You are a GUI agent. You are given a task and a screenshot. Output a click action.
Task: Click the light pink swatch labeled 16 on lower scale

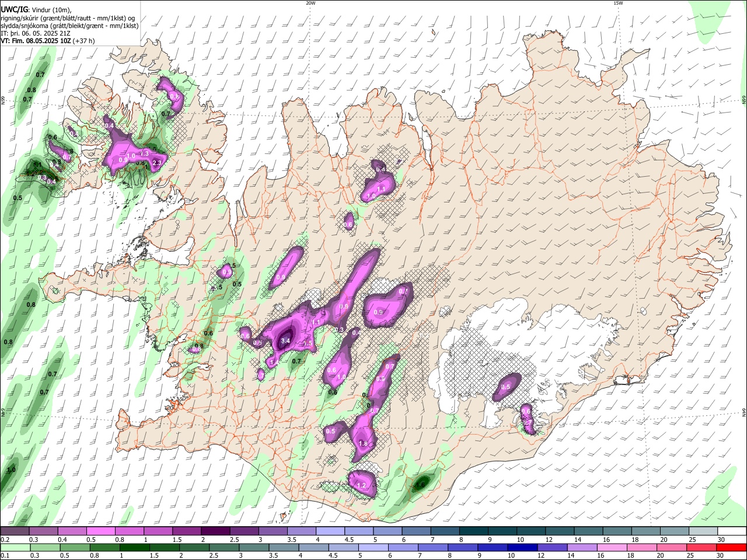[x=612, y=548]
